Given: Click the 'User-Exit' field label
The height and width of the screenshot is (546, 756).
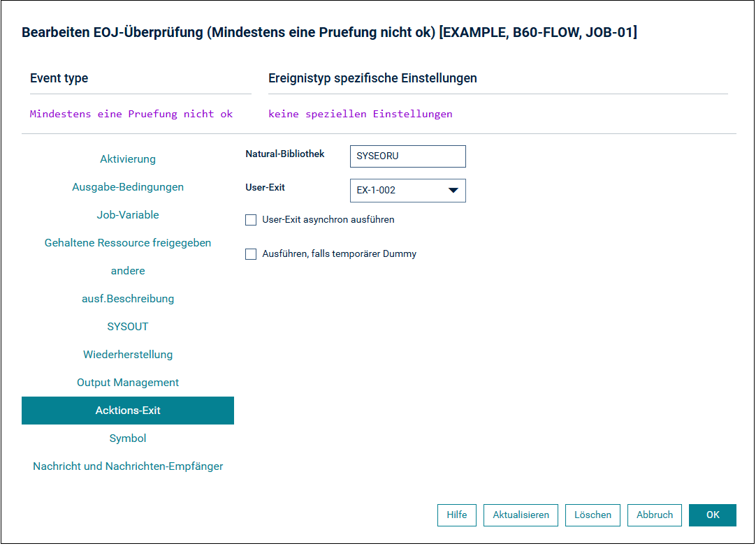Looking at the screenshot, I should click(x=266, y=187).
